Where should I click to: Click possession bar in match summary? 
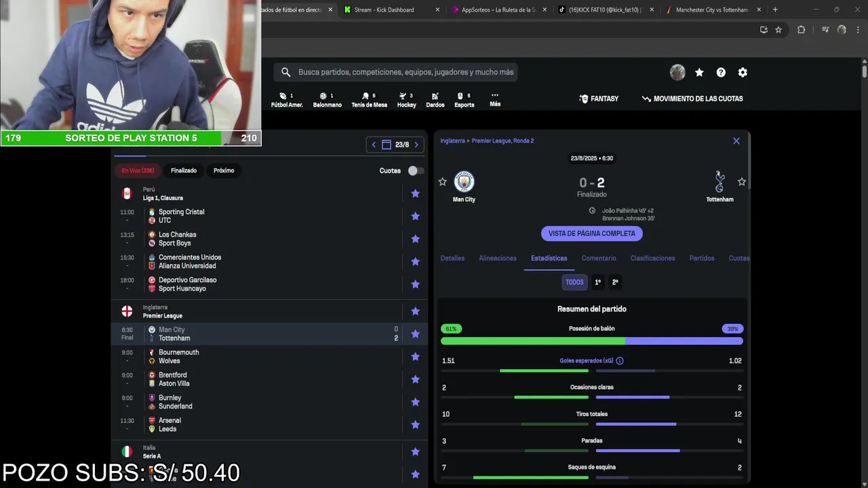(592, 341)
